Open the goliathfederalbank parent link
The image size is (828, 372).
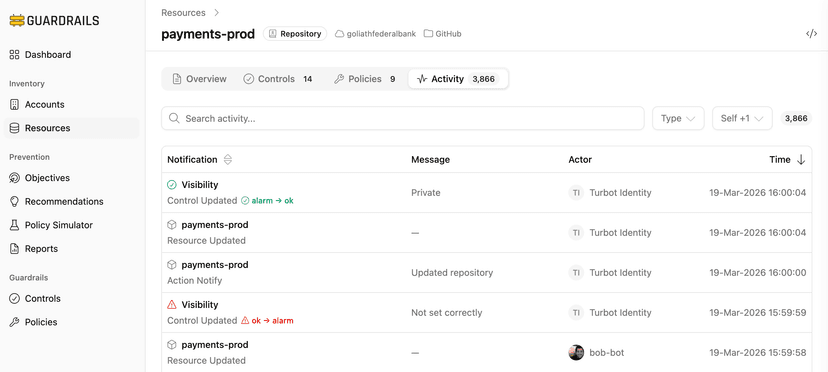tap(375, 34)
